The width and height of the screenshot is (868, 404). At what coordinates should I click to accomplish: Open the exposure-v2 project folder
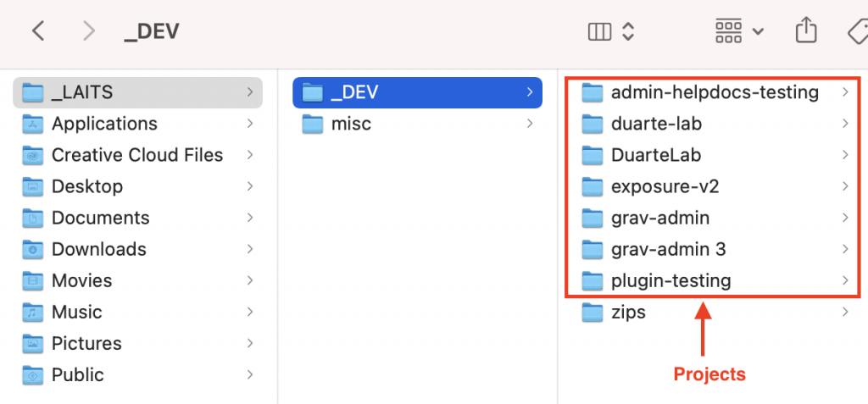click(x=713, y=186)
